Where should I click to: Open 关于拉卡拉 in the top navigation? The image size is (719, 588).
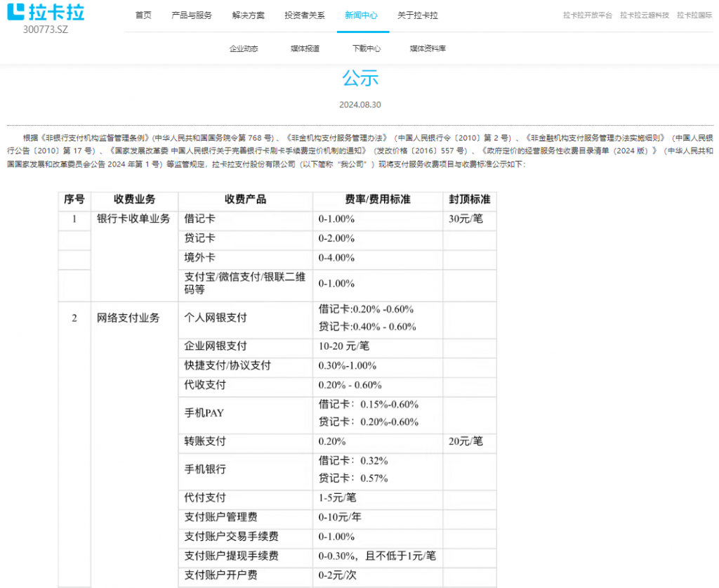coord(418,15)
